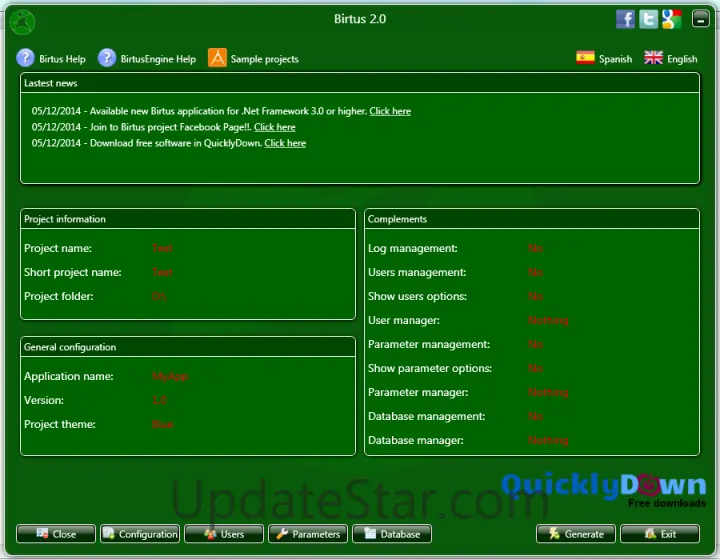Open Sample projects
The height and width of the screenshot is (560, 720).
tap(253, 58)
